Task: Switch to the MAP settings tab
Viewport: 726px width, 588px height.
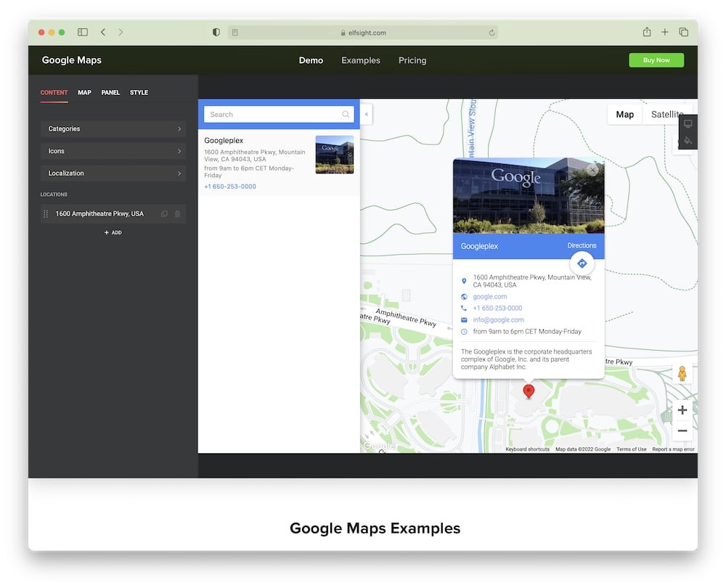Action: coord(84,93)
